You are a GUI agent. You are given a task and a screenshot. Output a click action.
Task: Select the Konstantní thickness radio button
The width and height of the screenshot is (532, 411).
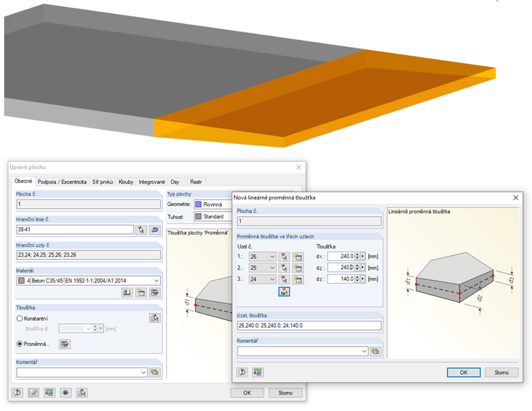(20, 319)
